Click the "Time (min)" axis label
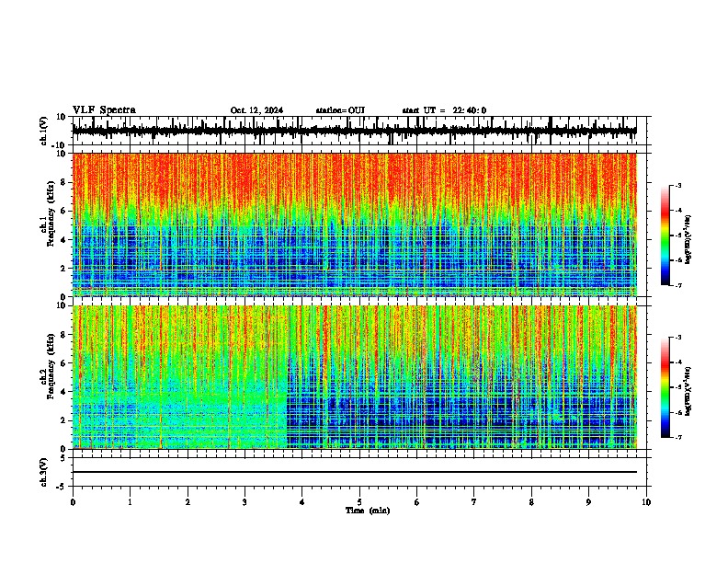The height and width of the screenshot is (563, 728). [368, 511]
